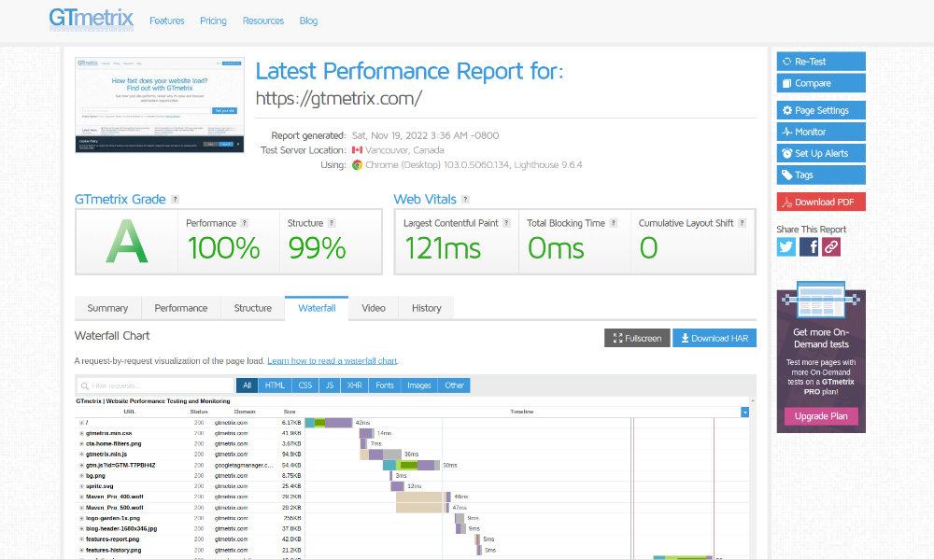Share report on Twitter icon
The image size is (934, 560).
click(785, 246)
